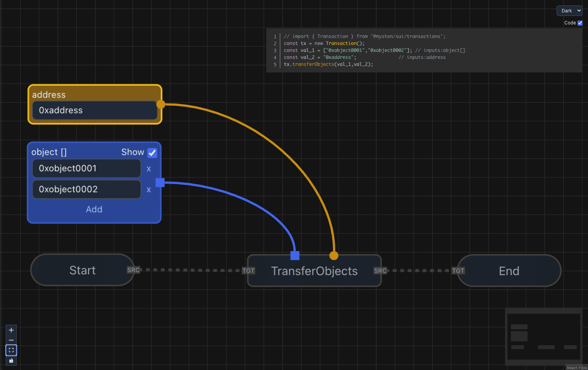Remove 0xobject0001 with its x

(148, 169)
